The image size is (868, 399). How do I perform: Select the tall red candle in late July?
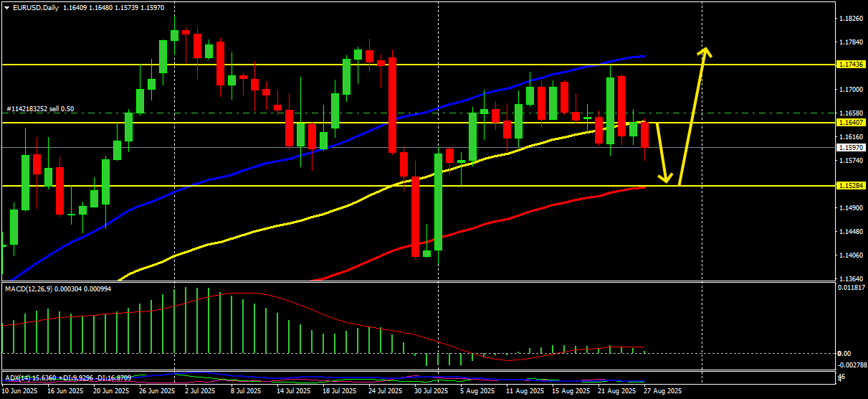pyautogui.click(x=392, y=105)
